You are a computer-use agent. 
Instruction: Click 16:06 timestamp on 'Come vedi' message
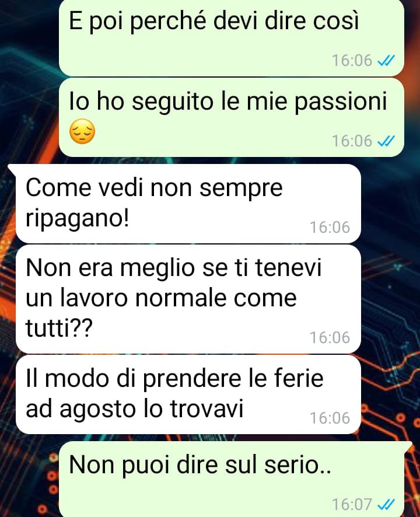330,228
